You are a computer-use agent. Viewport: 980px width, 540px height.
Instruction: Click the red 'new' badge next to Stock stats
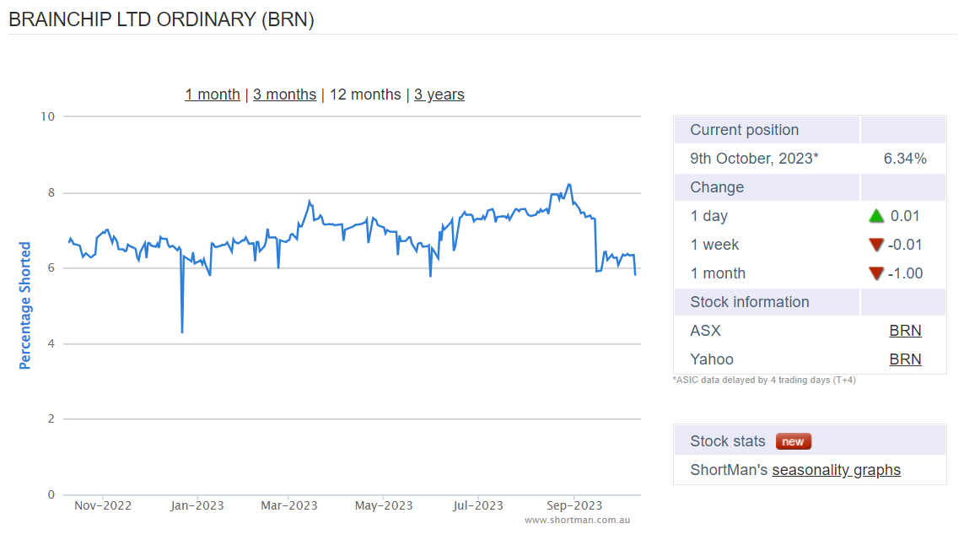(793, 441)
